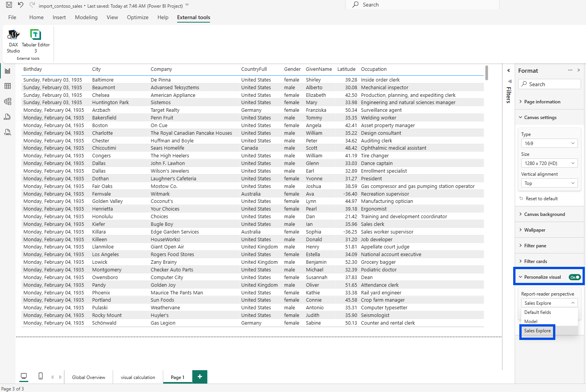The height and width of the screenshot is (392, 586).
Task: Expand the Filter pane format section
Action: [550, 246]
